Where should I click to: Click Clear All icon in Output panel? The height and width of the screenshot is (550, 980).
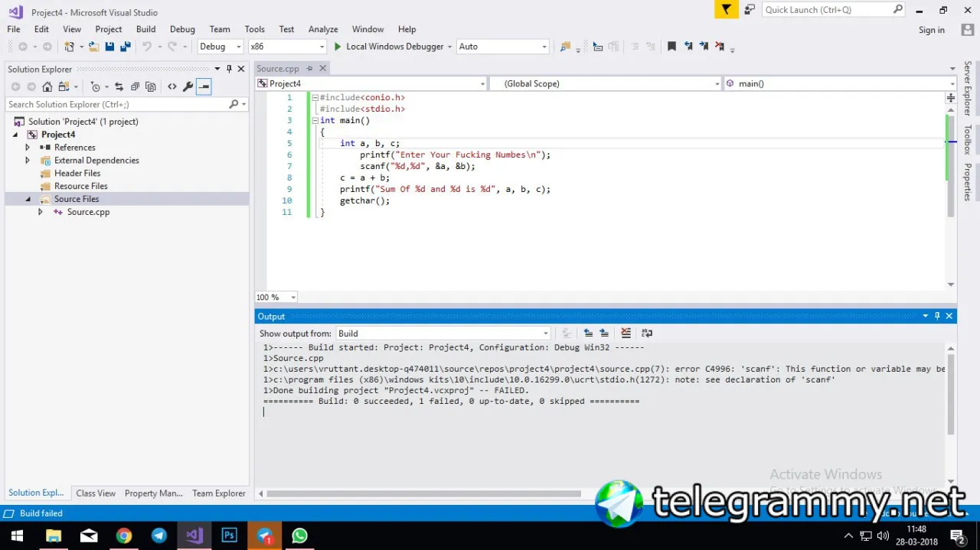click(626, 333)
